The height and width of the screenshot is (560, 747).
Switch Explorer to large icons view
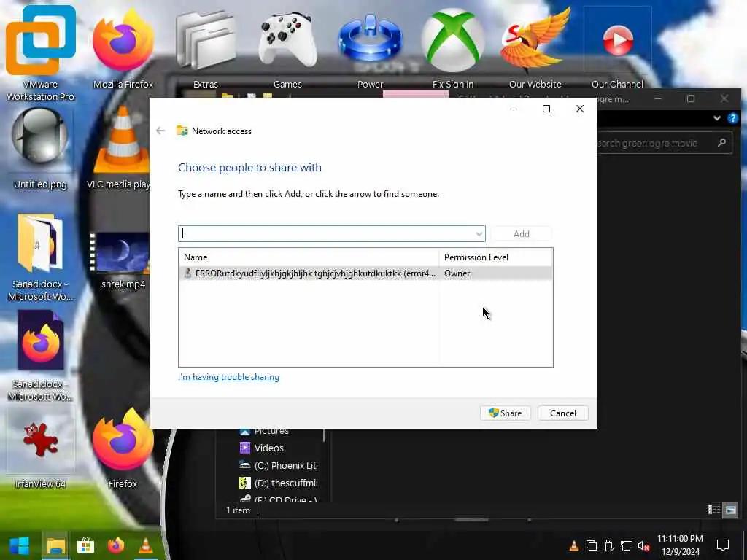click(x=730, y=510)
